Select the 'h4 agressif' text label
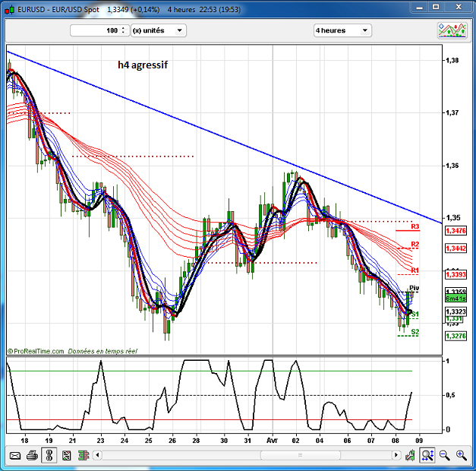Screen dimensions: 476x471 click(143, 65)
